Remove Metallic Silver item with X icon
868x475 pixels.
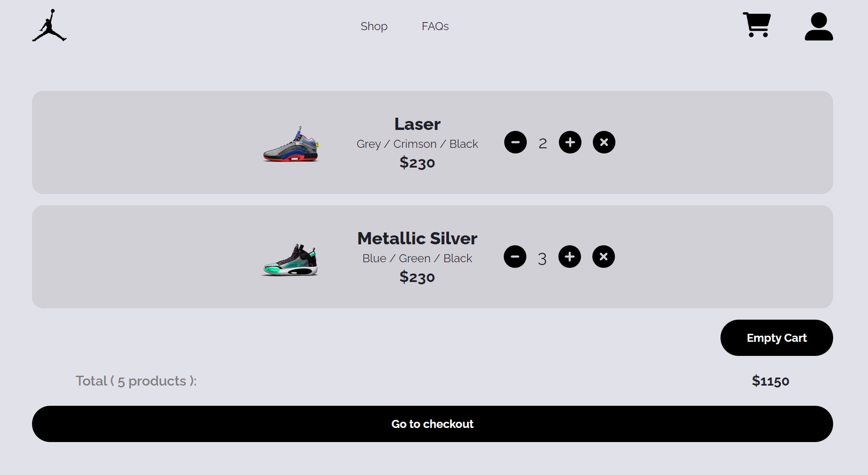click(x=604, y=257)
